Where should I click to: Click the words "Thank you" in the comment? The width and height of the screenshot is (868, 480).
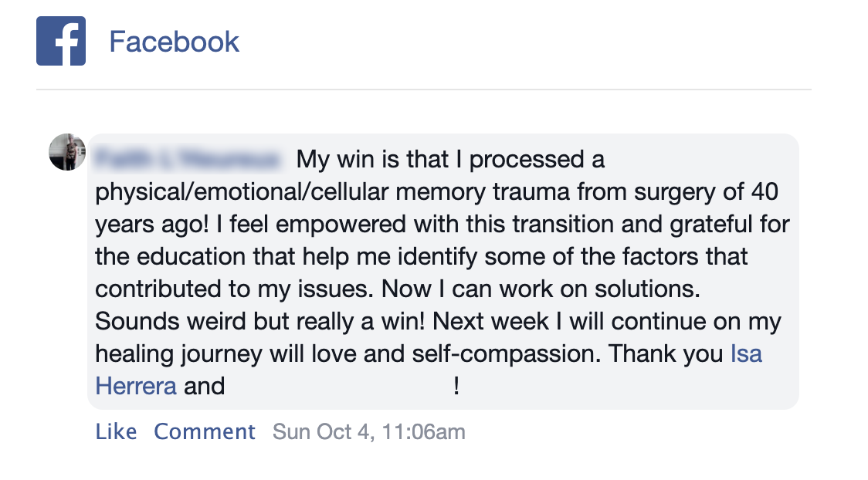point(666,354)
